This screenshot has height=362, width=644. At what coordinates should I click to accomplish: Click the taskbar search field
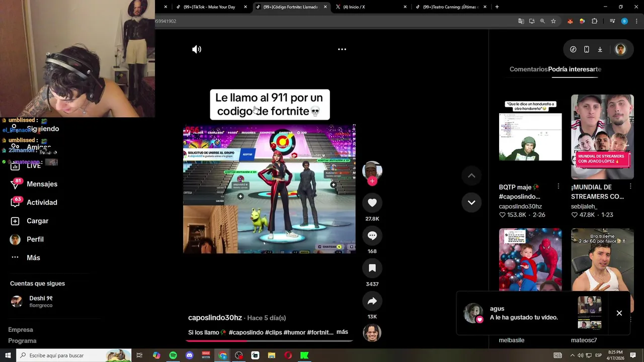tap(74, 355)
